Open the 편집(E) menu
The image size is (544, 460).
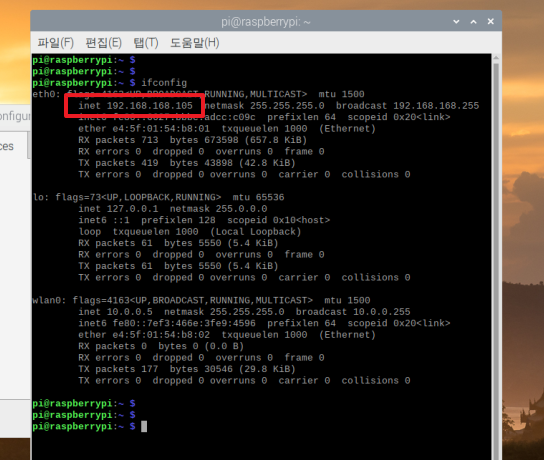(x=103, y=43)
